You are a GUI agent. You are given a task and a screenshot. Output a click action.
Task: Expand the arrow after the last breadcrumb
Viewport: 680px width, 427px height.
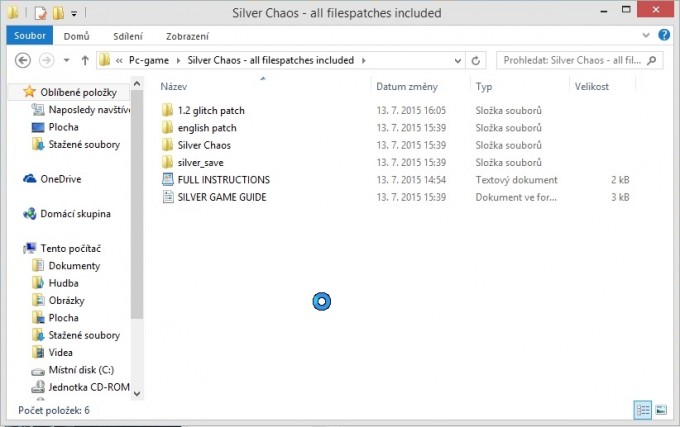(363, 61)
